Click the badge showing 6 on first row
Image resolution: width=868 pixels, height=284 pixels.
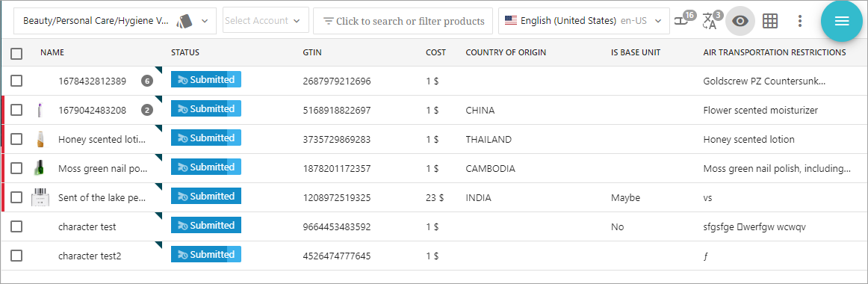(x=146, y=81)
